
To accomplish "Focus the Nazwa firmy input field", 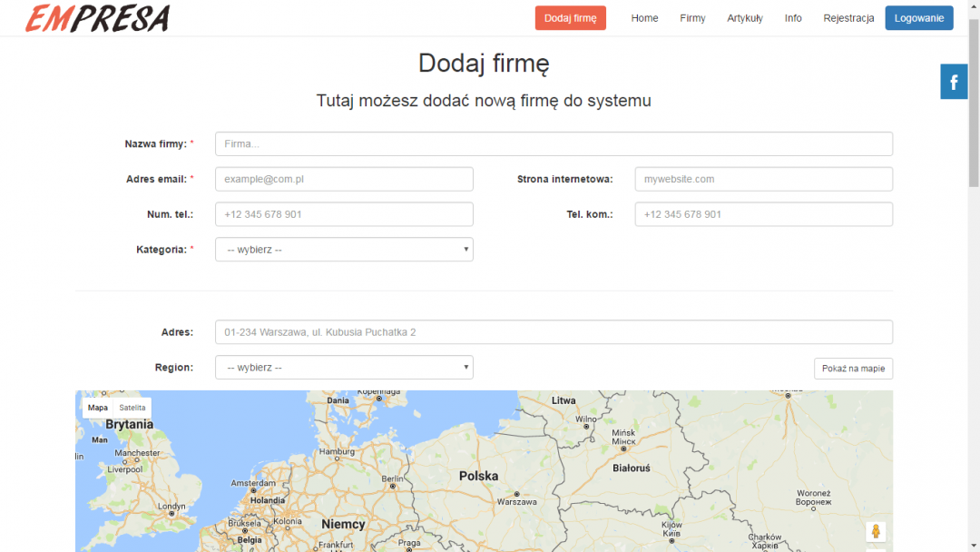I will point(554,143).
